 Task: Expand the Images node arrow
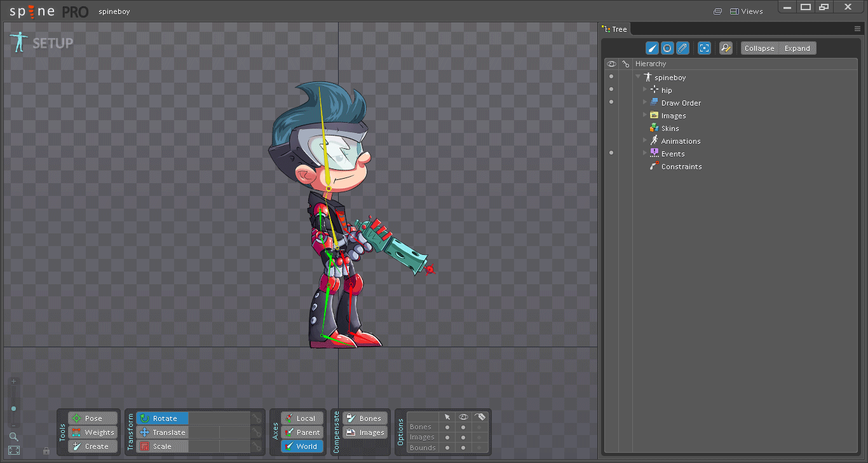pos(645,115)
